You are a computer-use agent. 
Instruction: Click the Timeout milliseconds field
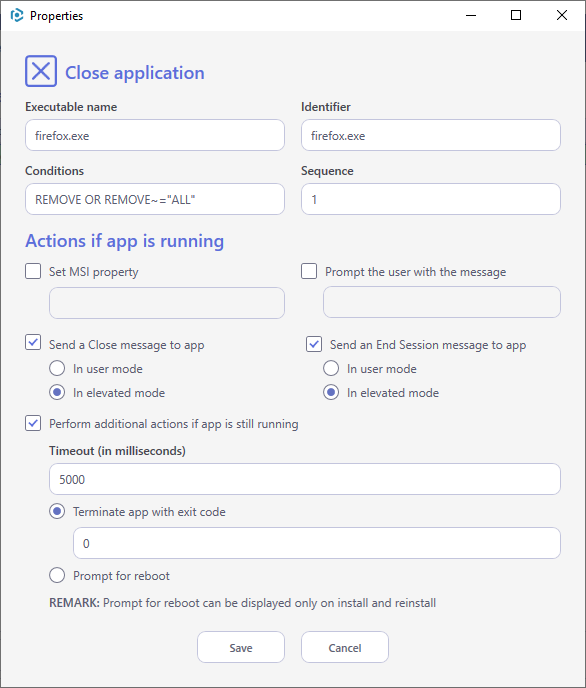click(305, 479)
